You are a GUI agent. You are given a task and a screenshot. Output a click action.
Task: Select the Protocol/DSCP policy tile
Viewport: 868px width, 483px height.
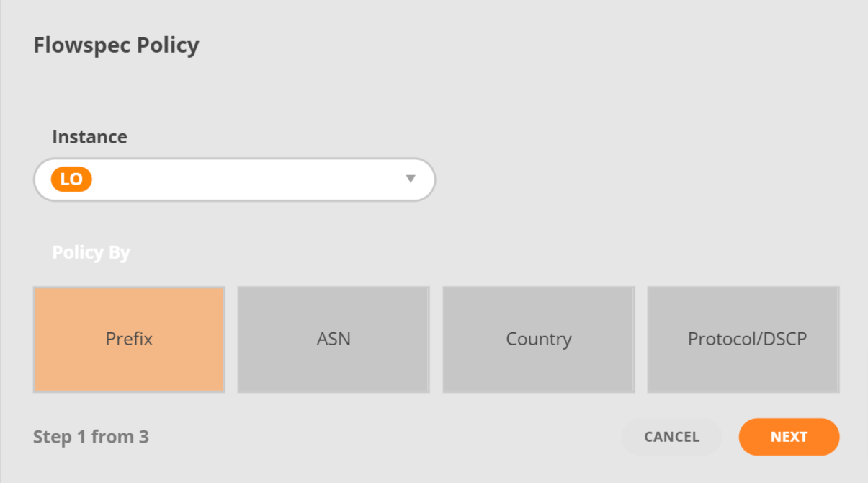tap(743, 340)
